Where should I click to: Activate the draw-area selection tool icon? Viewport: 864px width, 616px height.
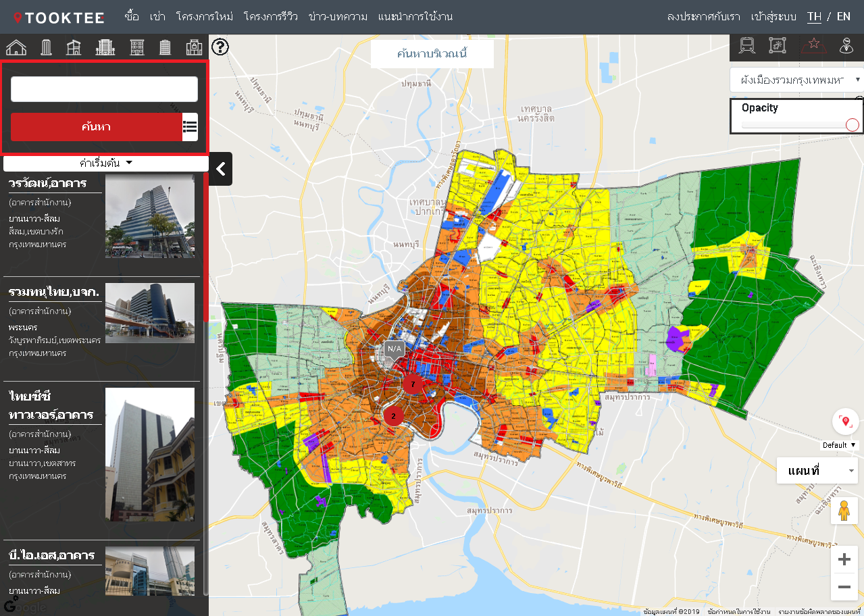778,45
